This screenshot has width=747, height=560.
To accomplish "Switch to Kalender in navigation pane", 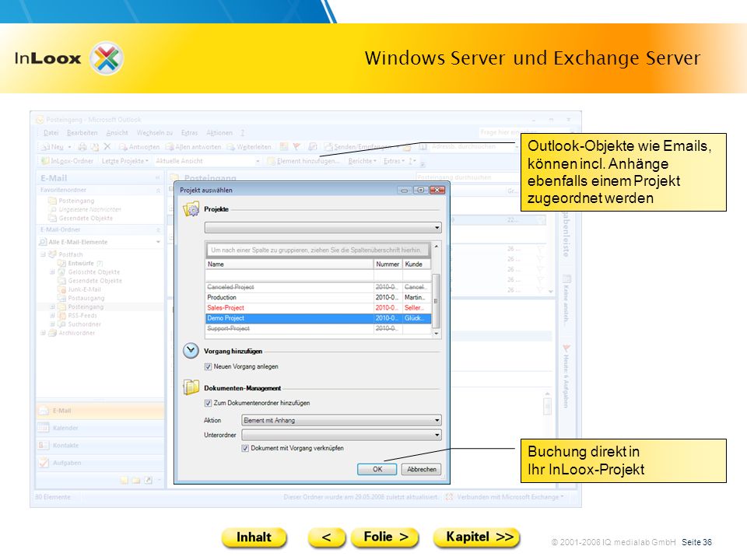I will pyautogui.click(x=100, y=428).
